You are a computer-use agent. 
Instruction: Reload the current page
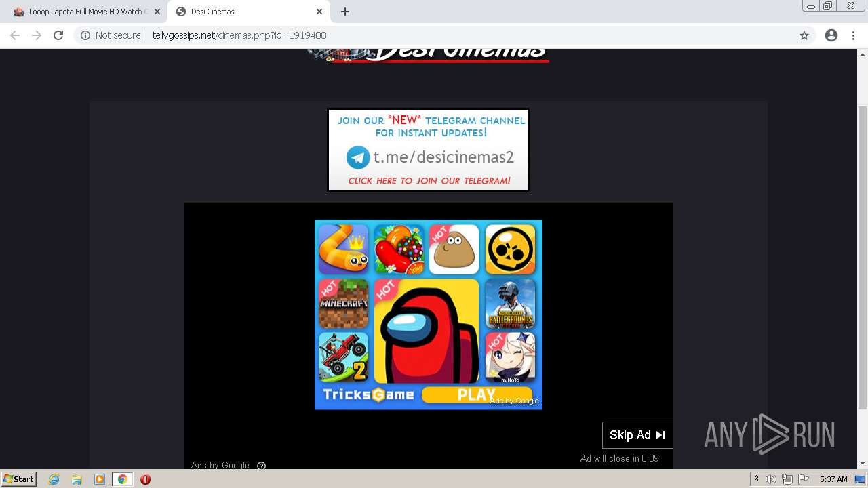point(58,35)
